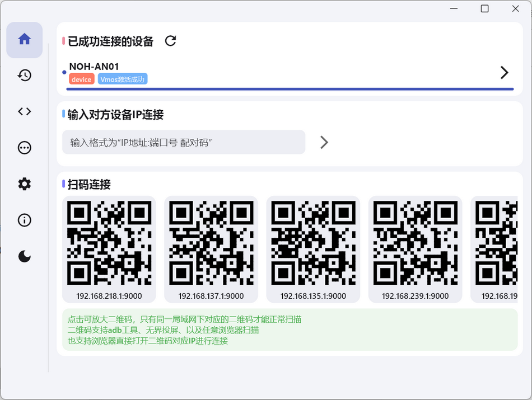This screenshot has width=532, height=400.
Task: Open the Home page in sidebar
Action: tap(24, 40)
